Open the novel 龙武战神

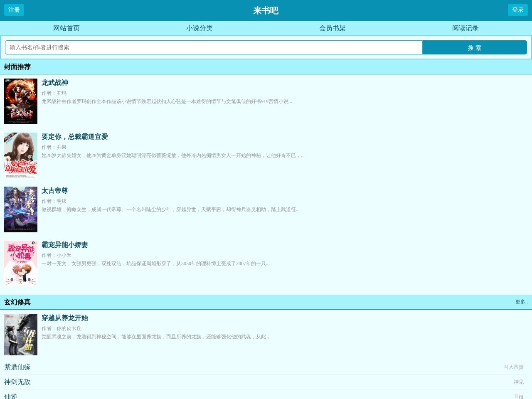54,83
